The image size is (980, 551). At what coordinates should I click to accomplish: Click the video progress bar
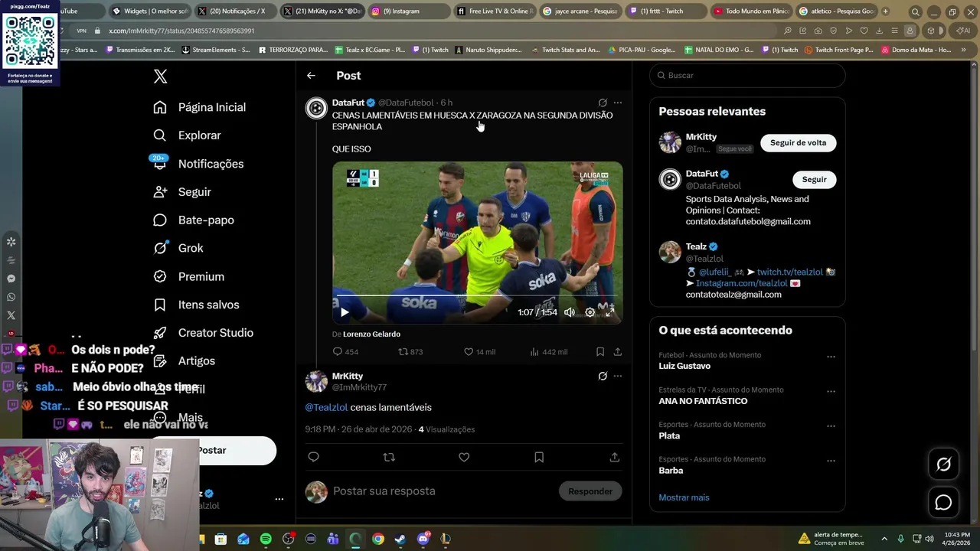click(477, 295)
